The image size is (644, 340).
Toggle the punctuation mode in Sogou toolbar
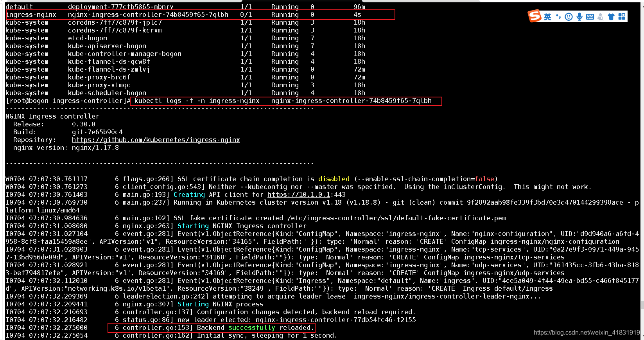tap(558, 16)
